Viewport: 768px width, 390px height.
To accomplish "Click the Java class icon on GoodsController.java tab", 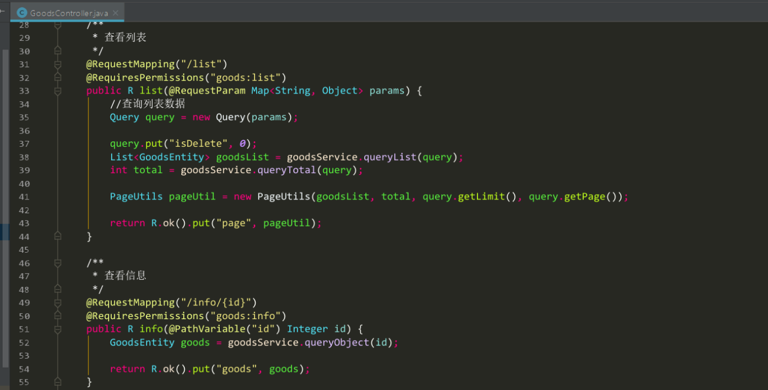I will (x=22, y=13).
